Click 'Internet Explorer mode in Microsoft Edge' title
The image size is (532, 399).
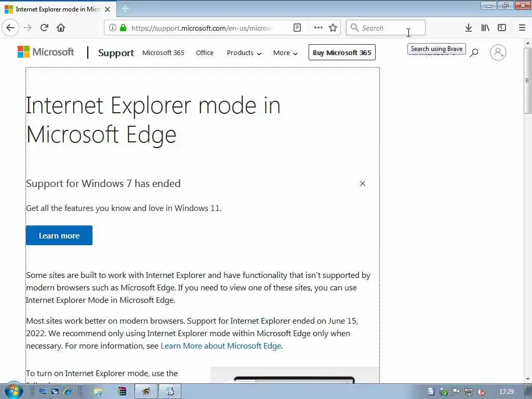click(x=153, y=119)
